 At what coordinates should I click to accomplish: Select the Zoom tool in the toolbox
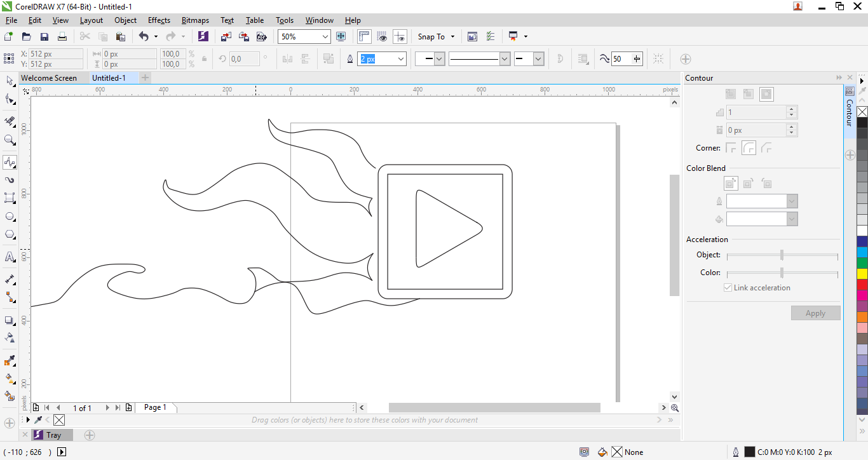pos(10,140)
